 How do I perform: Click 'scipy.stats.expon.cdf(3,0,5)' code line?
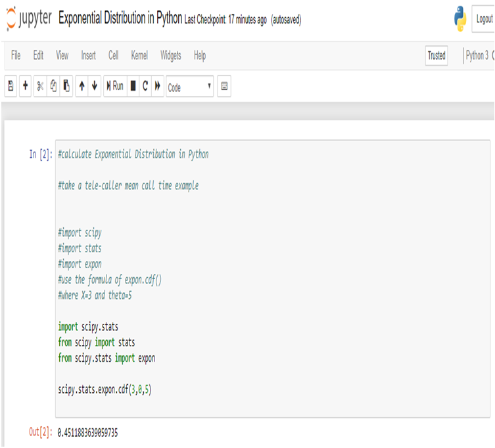105,390
